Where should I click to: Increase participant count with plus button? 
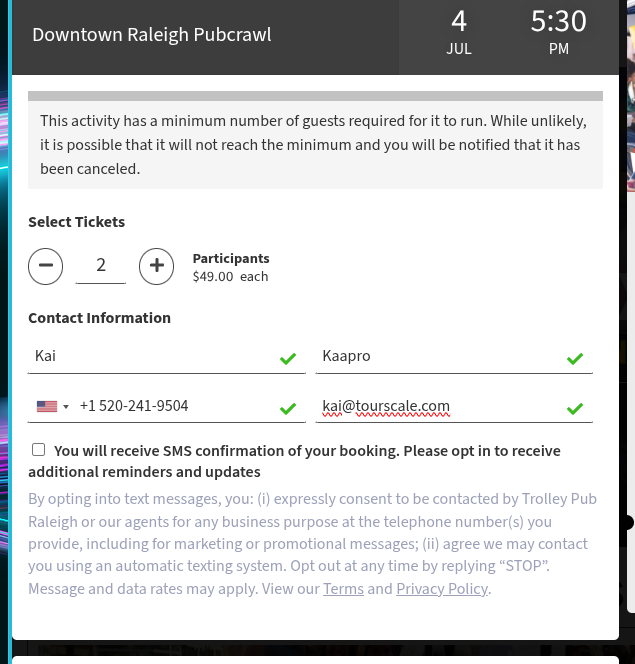click(156, 266)
